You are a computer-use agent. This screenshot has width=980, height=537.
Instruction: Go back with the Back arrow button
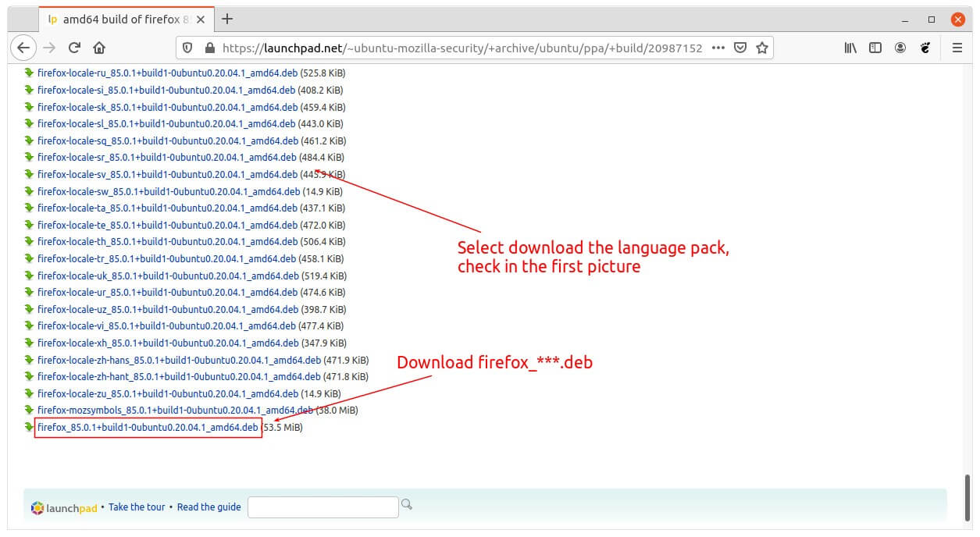23,48
